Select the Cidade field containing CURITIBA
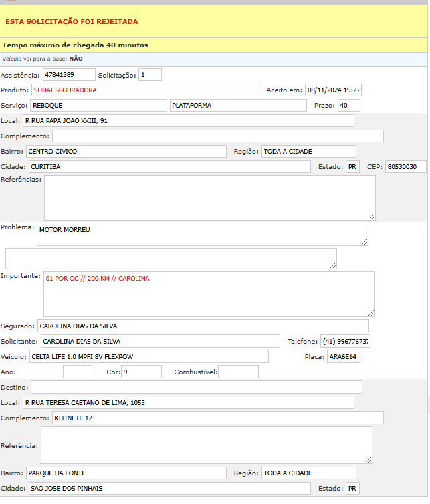 [x=169, y=167]
